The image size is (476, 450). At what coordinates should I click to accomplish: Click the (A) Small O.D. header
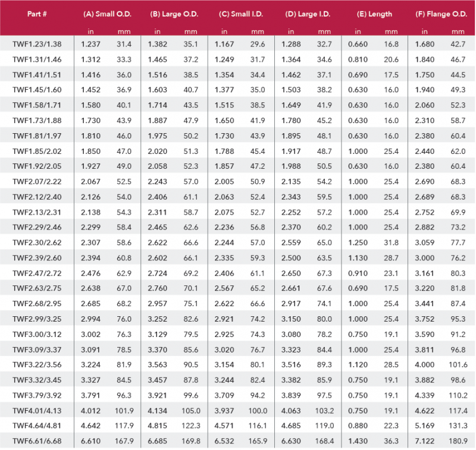(107, 13)
